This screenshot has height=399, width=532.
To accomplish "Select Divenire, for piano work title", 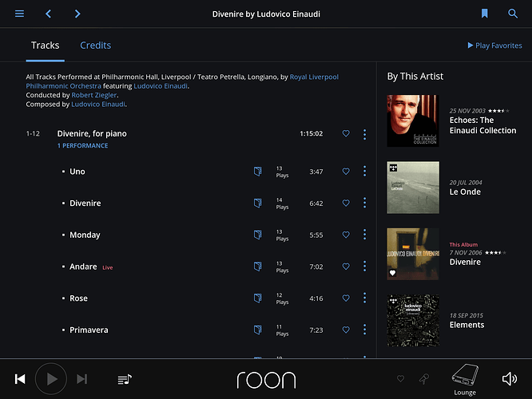I will (92, 133).
